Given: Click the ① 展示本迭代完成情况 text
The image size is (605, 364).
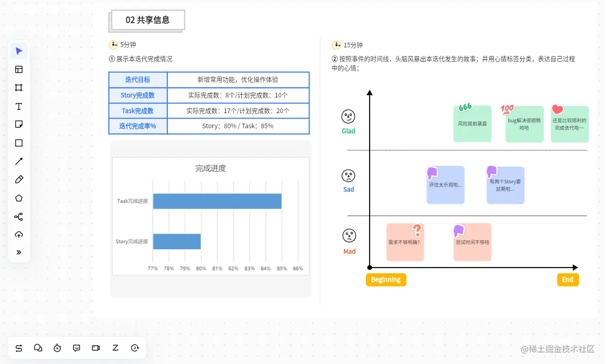Looking at the screenshot, I should click(140, 59).
